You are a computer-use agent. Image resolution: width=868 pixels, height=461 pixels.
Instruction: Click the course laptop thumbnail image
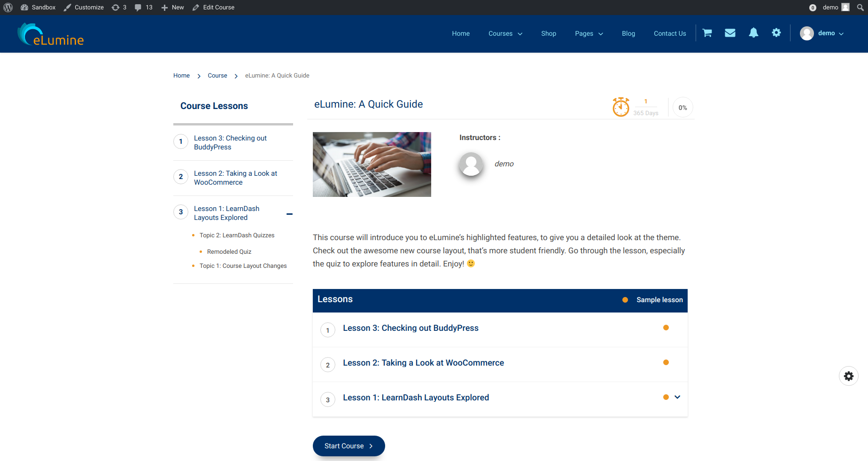[x=372, y=164]
